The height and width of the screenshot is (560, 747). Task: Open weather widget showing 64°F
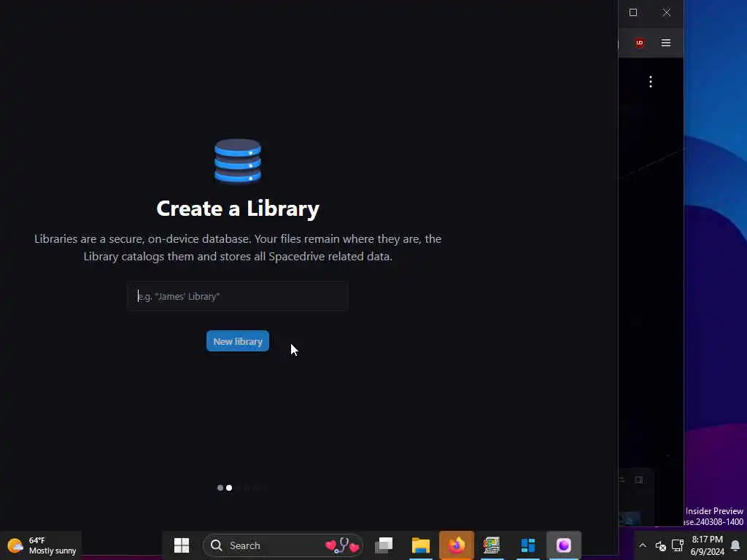42,545
